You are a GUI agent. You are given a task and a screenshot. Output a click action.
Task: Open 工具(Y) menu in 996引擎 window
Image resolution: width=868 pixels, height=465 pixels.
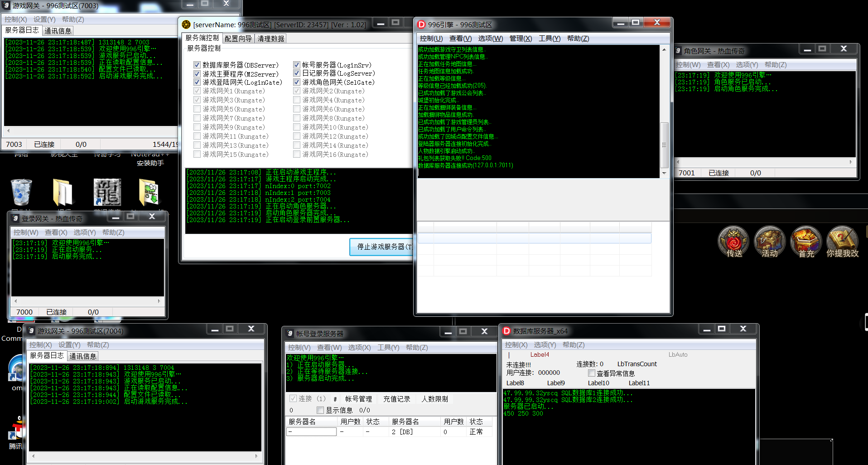click(x=550, y=39)
